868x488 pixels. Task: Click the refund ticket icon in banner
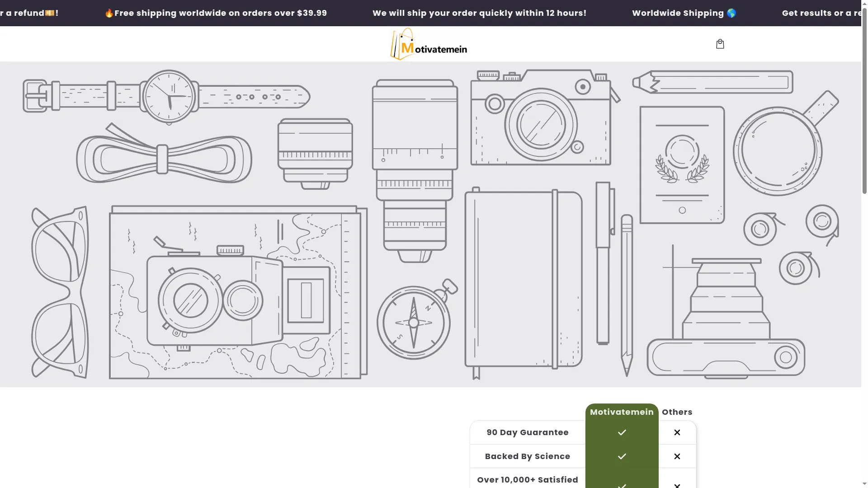(x=50, y=13)
